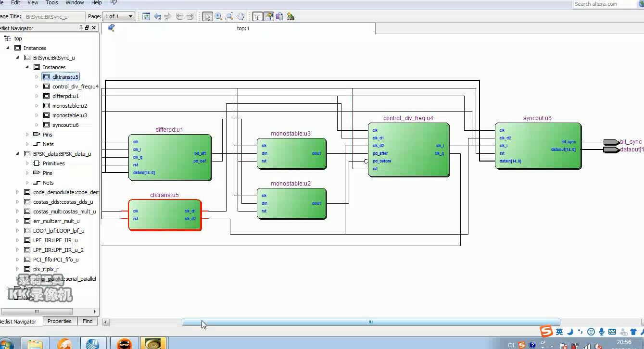Open the Explorer folder taskbar icon
This screenshot has width=644, height=349.
click(x=35, y=344)
